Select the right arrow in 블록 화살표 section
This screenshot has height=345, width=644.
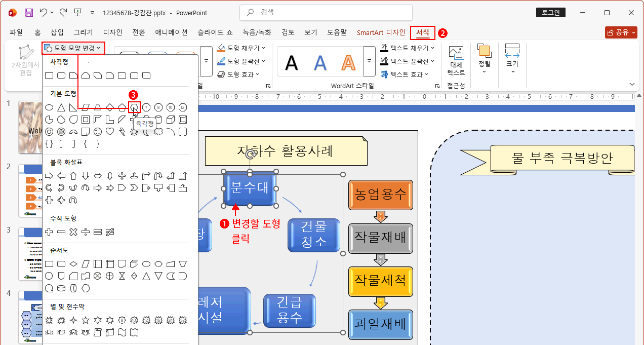(x=49, y=175)
